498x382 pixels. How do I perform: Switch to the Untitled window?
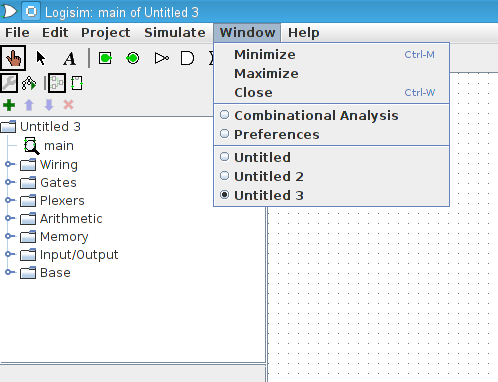pyautogui.click(x=331, y=157)
